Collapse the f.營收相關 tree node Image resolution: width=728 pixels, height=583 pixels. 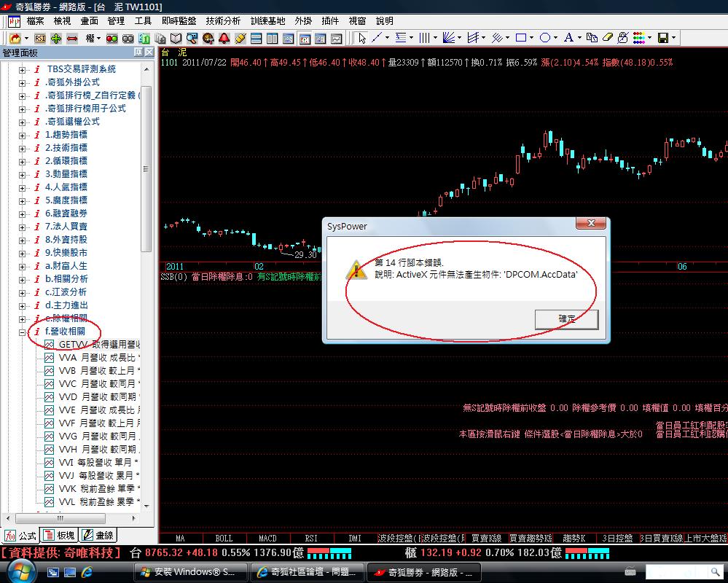pyautogui.click(x=23, y=332)
